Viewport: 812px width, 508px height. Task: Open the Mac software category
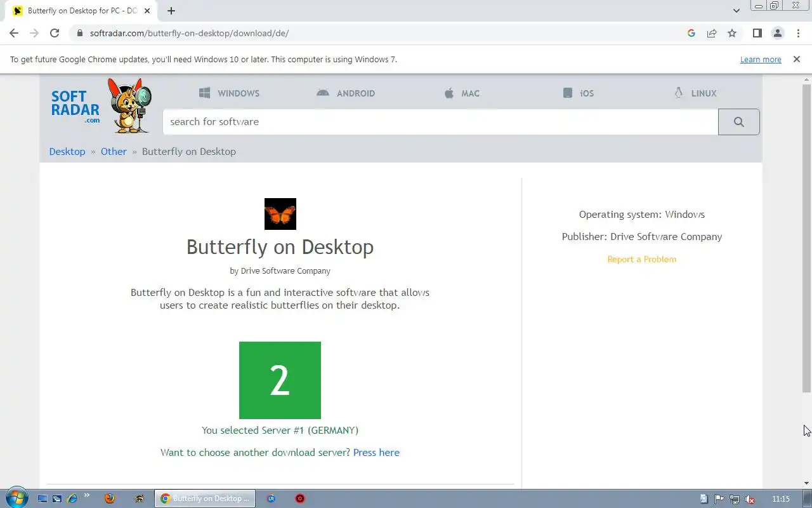click(462, 93)
